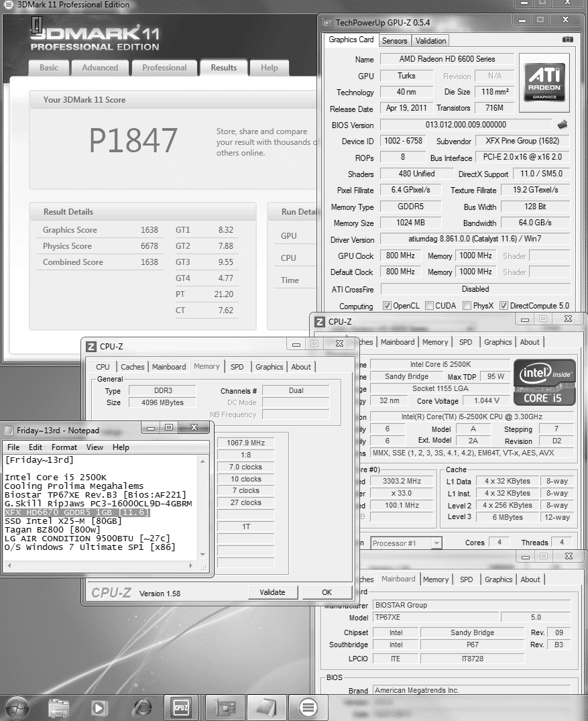Open the Graphics tab in CPU-Z Memory window
The image size is (588, 721).
coord(270,367)
